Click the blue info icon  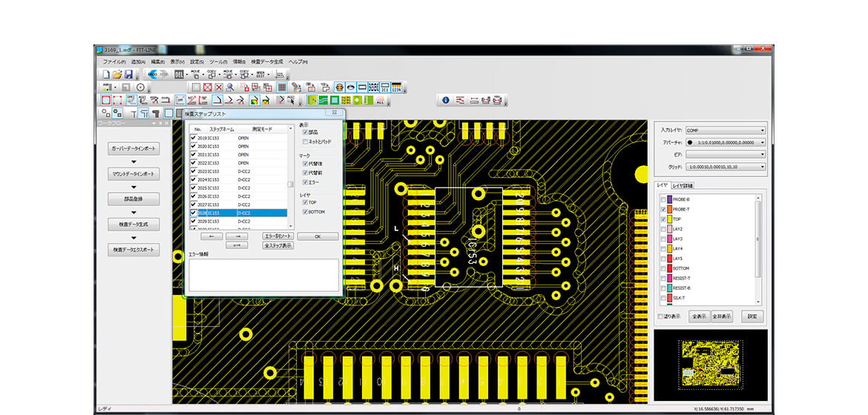[x=446, y=100]
